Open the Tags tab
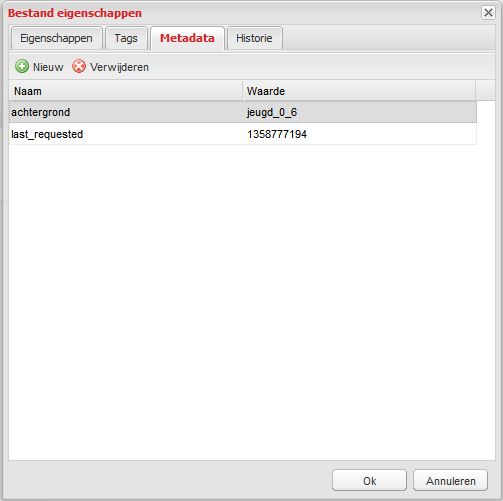The width and height of the screenshot is (503, 501). click(x=126, y=38)
